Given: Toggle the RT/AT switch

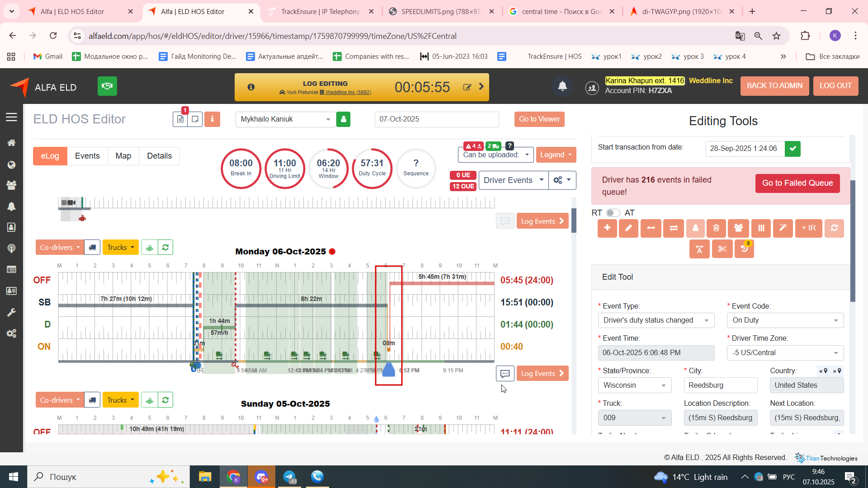Looking at the screenshot, I should click(613, 213).
